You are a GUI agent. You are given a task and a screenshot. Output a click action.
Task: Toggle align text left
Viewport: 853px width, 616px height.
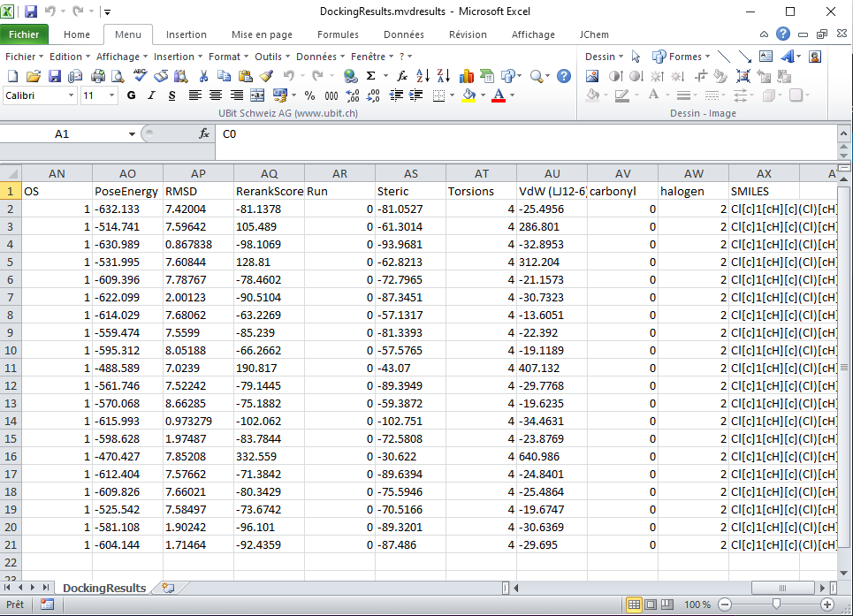click(x=194, y=95)
